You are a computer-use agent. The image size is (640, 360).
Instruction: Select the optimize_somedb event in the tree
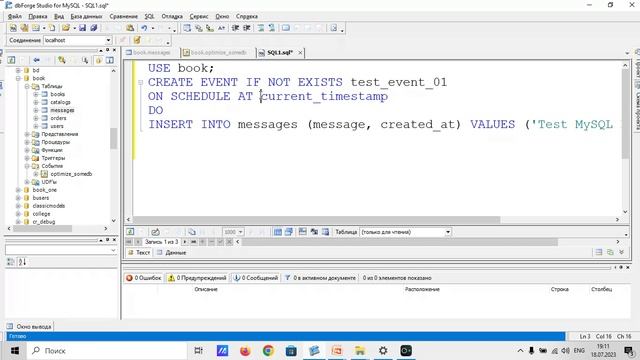tap(71, 174)
